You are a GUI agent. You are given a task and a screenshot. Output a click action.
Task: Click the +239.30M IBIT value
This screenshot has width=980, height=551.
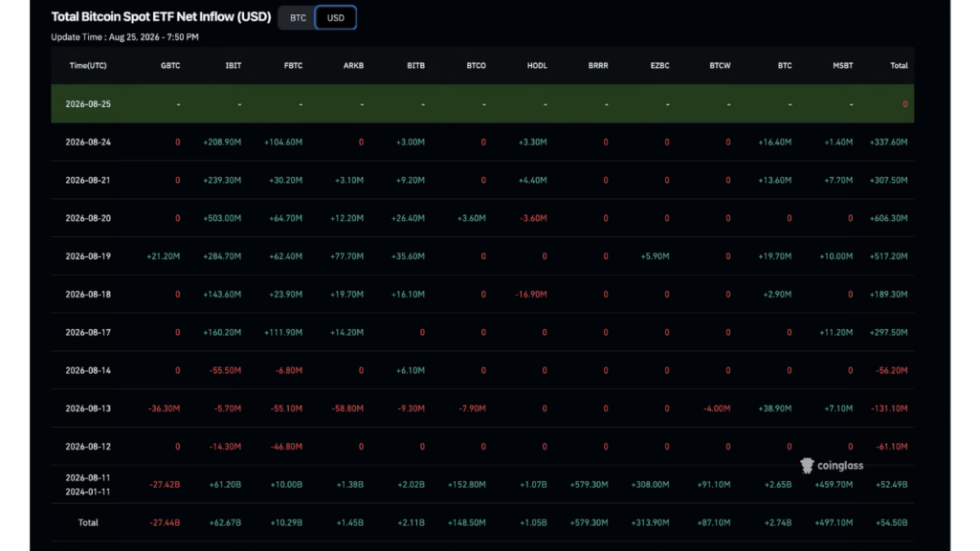click(222, 181)
